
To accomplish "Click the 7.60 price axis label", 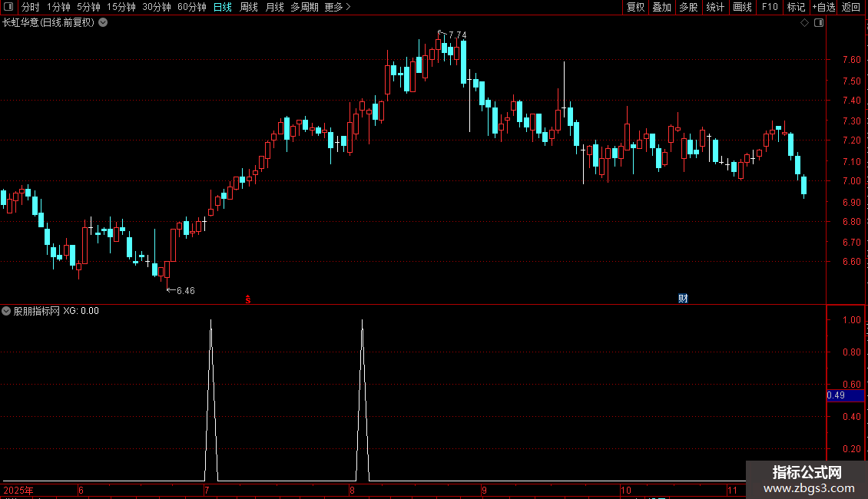I will point(851,60).
